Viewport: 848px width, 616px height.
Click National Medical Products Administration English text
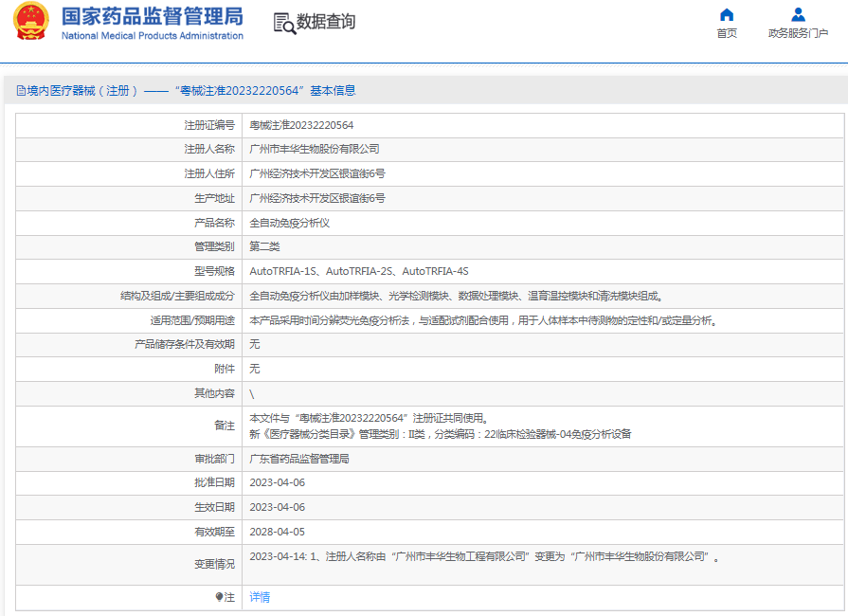(152, 36)
